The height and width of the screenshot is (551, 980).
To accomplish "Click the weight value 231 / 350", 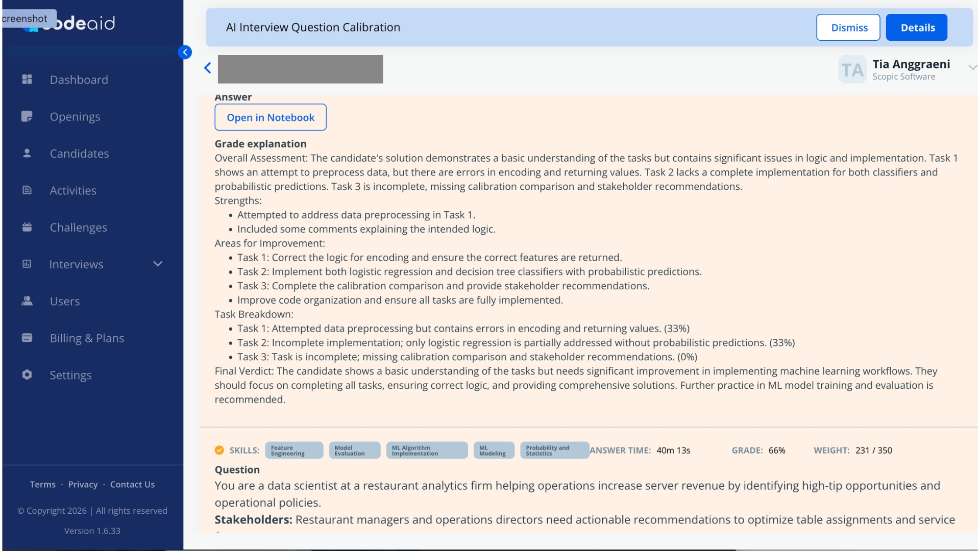I will coord(874,450).
